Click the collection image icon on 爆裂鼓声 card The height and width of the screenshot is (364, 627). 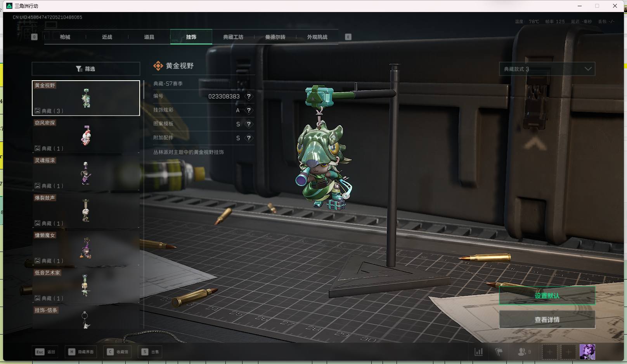click(38, 223)
